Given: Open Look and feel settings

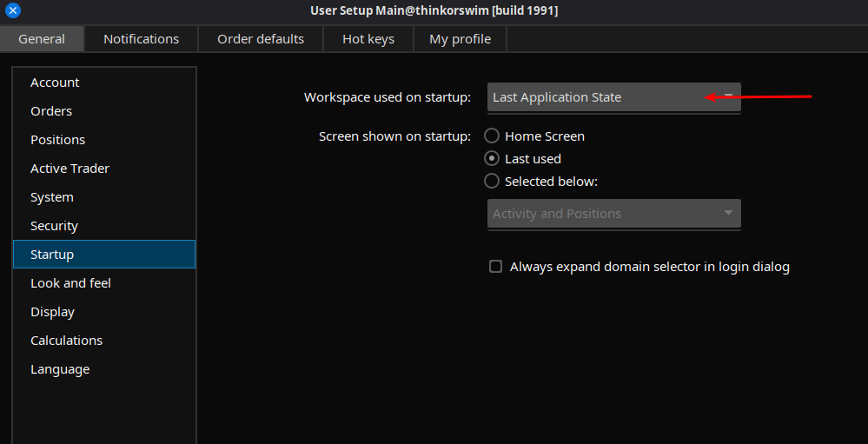Looking at the screenshot, I should click(x=104, y=283).
